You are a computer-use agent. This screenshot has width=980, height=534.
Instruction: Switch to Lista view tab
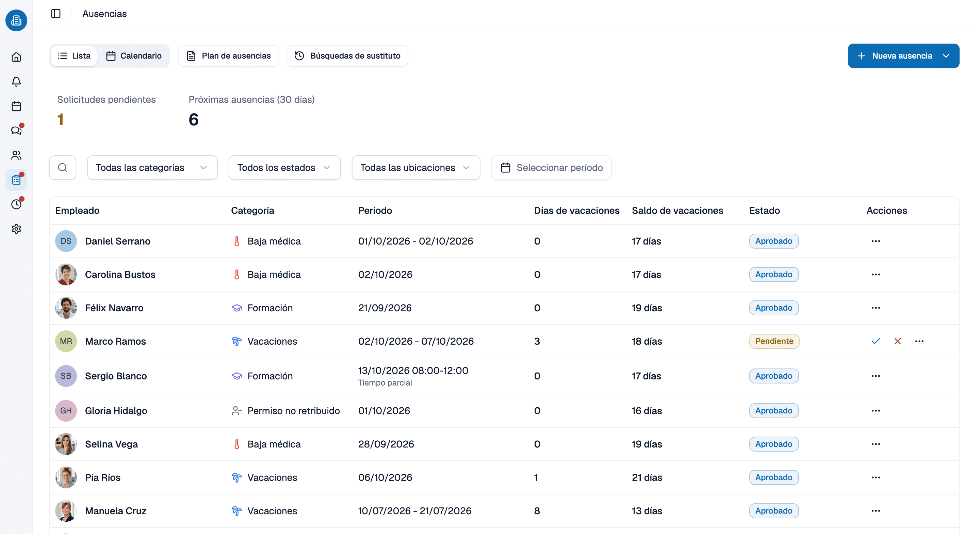point(74,56)
